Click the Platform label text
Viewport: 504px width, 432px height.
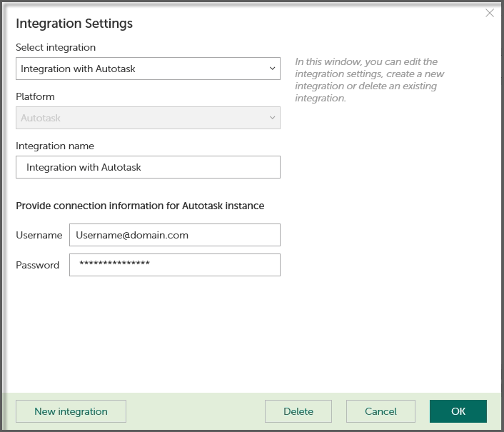tap(35, 96)
